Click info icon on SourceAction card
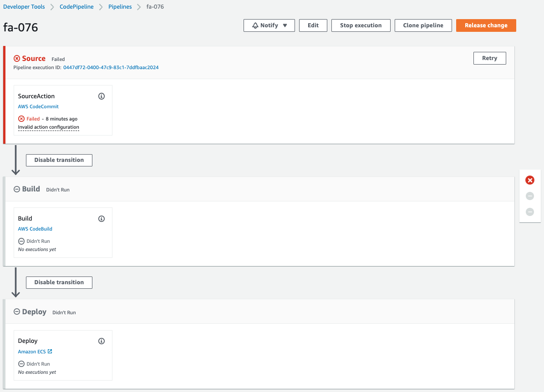This screenshot has width=544, height=392. 102,96
